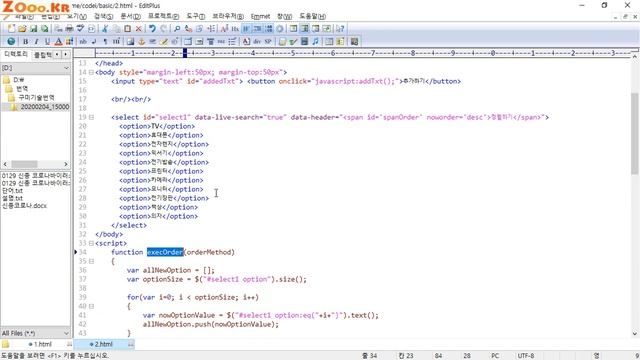
Task: Open the 도움말(H) menu
Action: (x=313, y=16)
